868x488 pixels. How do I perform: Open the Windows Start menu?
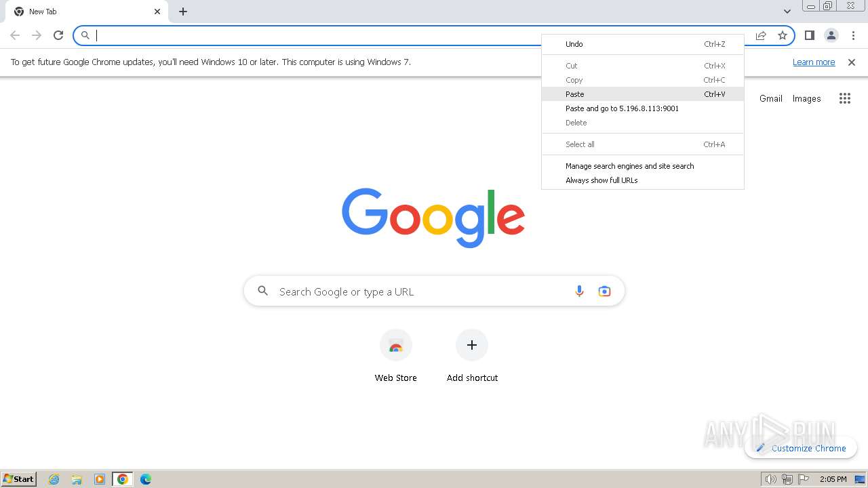pyautogui.click(x=19, y=479)
